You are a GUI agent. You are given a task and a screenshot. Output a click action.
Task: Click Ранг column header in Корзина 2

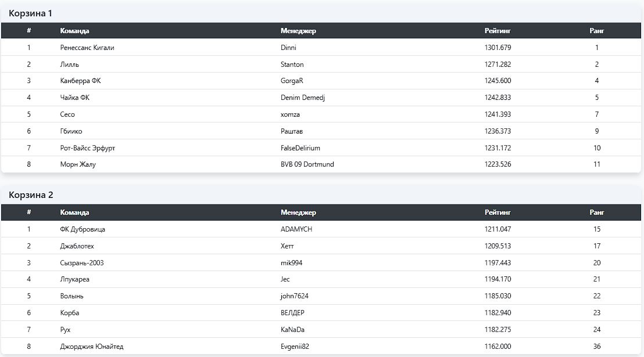point(596,212)
